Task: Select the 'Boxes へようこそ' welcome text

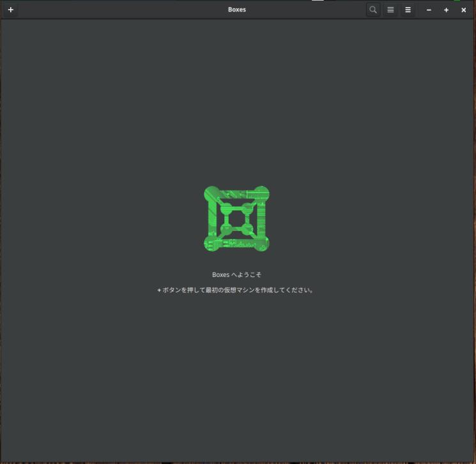Action: click(x=236, y=274)
